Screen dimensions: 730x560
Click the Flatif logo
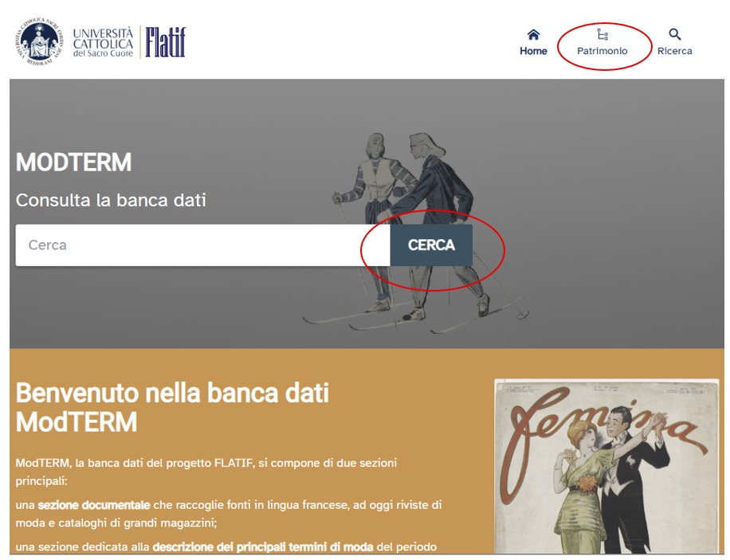pos(165,42)
